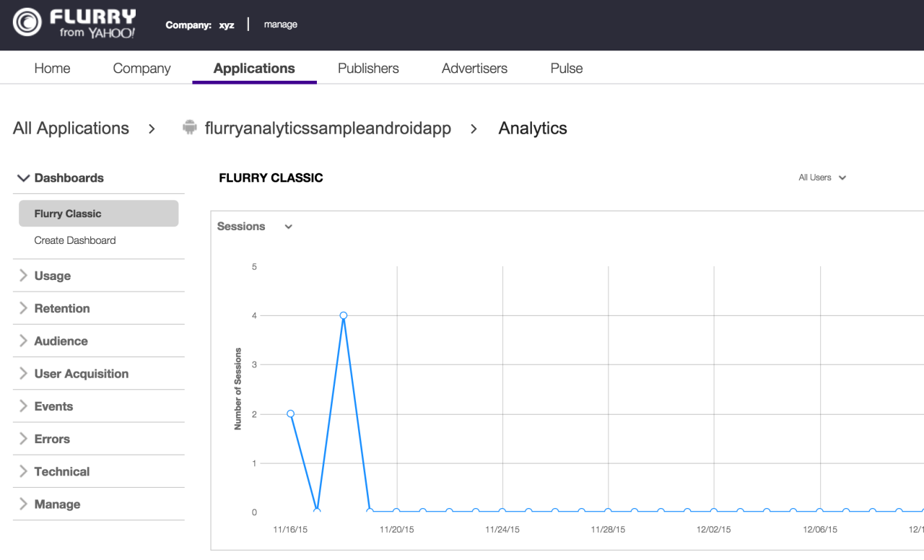The image size is (924, 560).
Task: Click the Number of Sessions axis label
Action: [238, 389]
